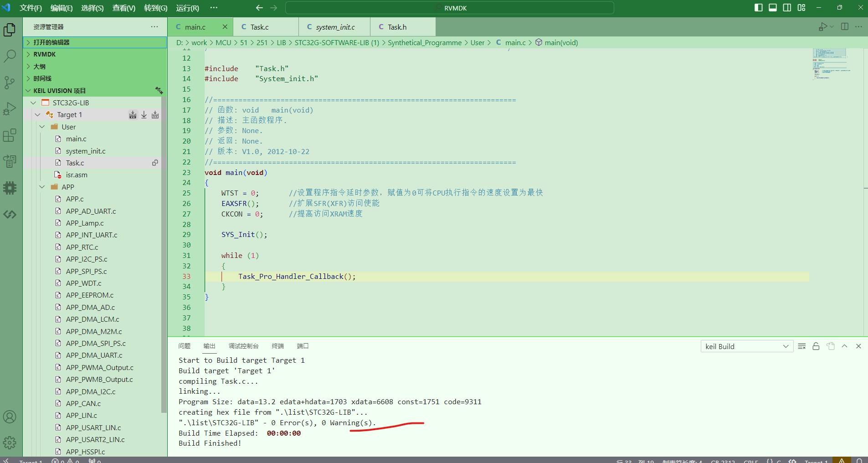
Task: Open the keil Build output channel dropdown
Action: coord(746,346)
